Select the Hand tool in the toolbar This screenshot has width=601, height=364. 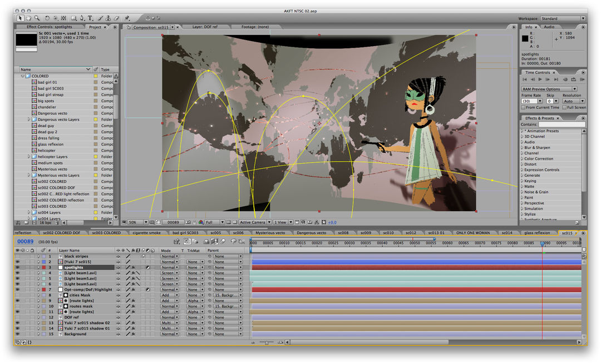[x=28, y=18]
